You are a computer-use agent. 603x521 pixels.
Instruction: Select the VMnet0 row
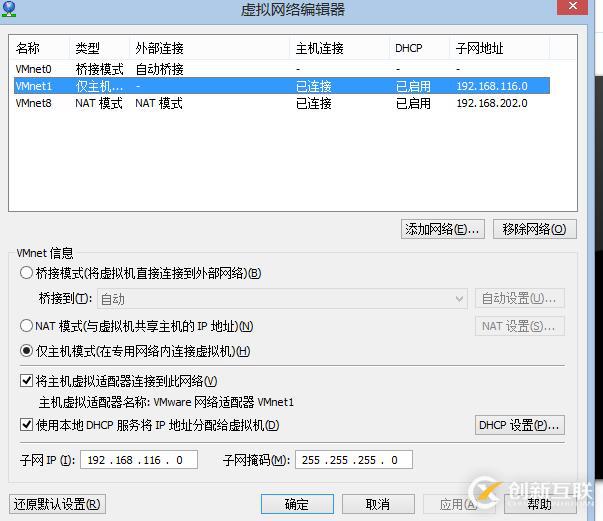pyautogui.click(x=282, y=69)
